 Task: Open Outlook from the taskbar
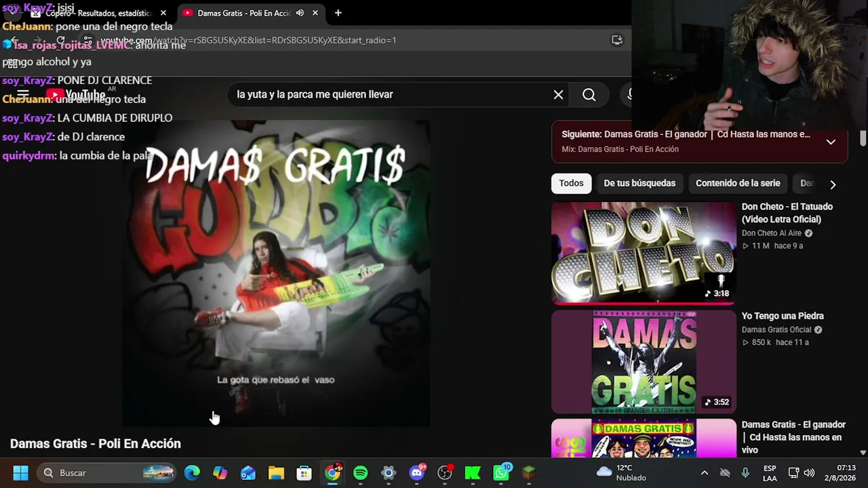(x=248, y=472)
